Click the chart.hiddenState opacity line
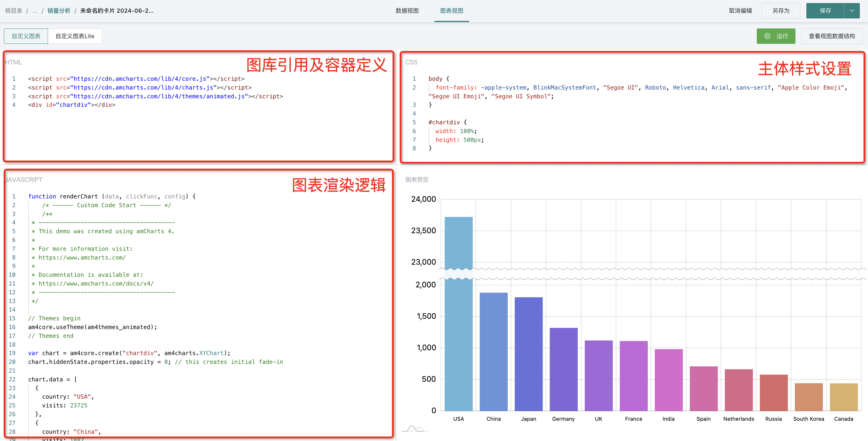This screenshot has width=868, height=441. pos(155,362)
